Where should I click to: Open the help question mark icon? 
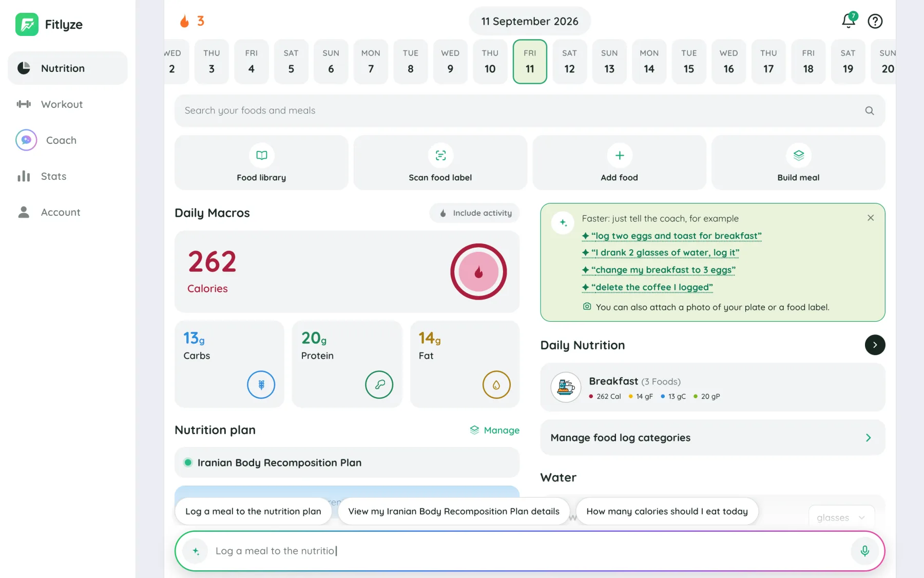(x=875, y=21)
